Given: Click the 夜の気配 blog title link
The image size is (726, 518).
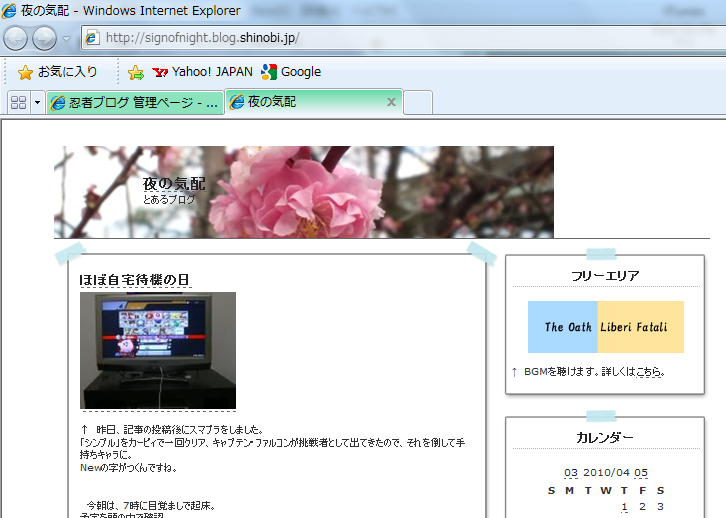Looking at the screenshot, I should (174, 184).
